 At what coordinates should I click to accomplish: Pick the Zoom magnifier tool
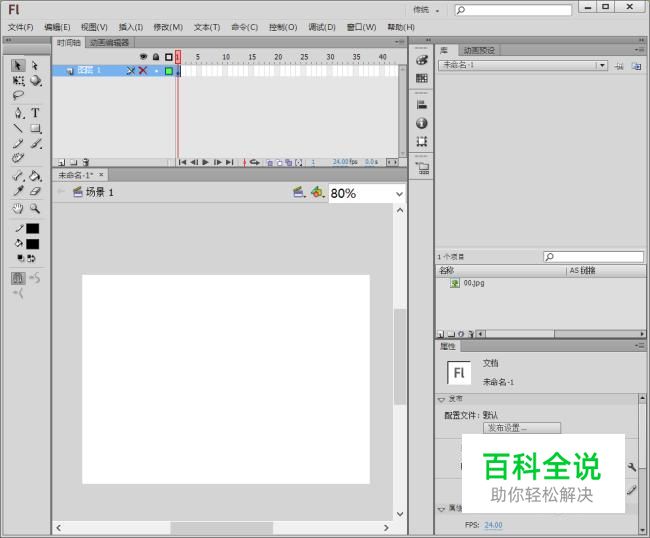(35, 208)
